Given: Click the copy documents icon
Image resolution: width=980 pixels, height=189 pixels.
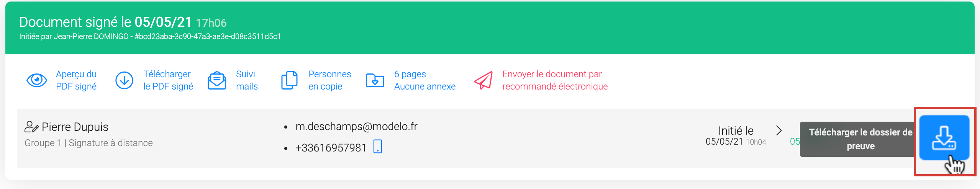Looking at the screenshot, I should tap(289, 80).
